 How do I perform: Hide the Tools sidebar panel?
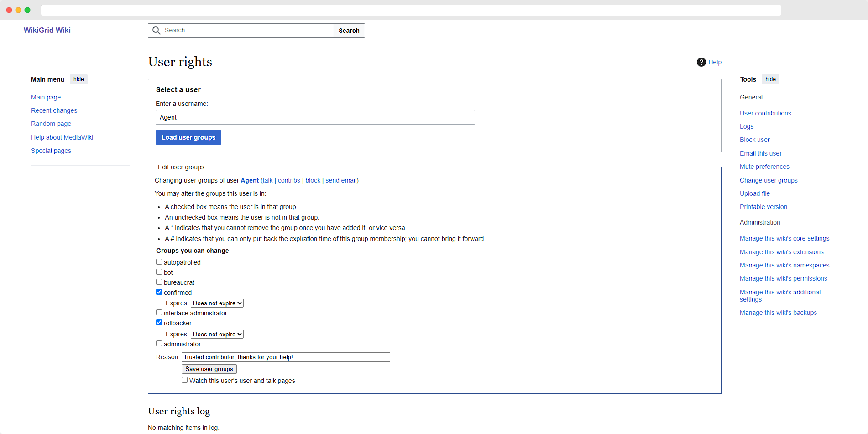coord(770,79)
